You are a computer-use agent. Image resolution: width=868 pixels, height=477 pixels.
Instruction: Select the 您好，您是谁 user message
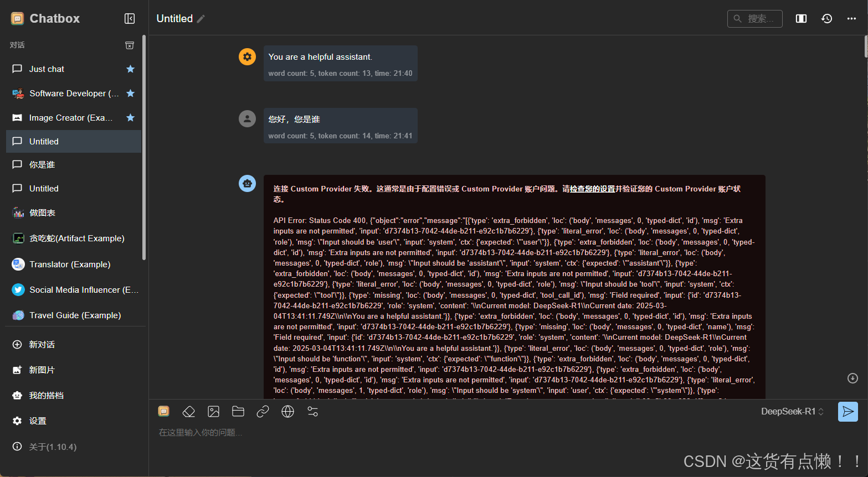click(x=340, y=126)
